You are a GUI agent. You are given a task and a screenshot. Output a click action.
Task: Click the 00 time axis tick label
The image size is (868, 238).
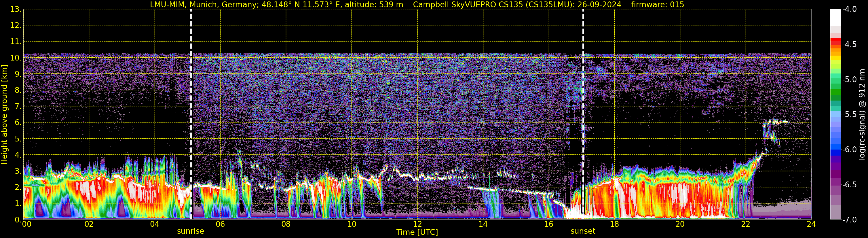(26, 224)
